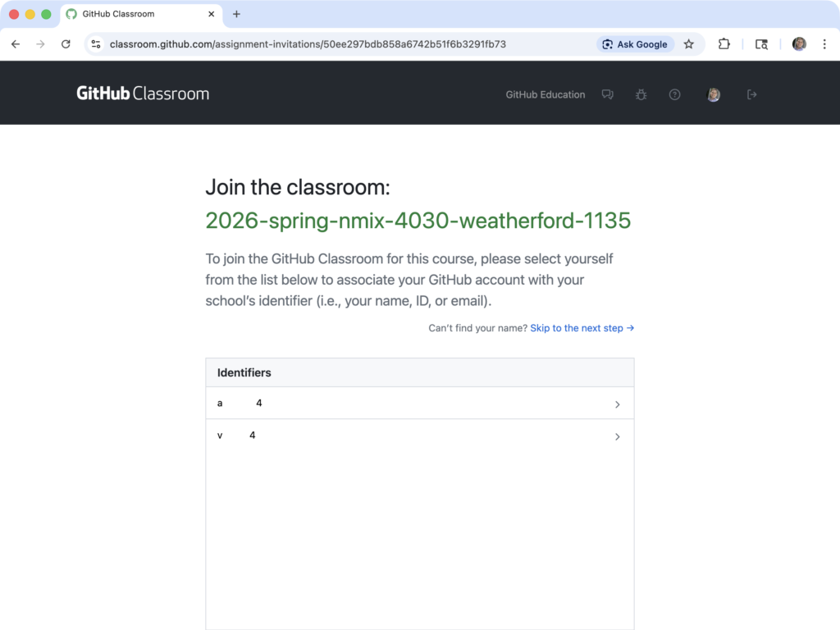Screen dimensions: 840x630
Task: Click inside the address bar
Action: click(x=328, y=44)
